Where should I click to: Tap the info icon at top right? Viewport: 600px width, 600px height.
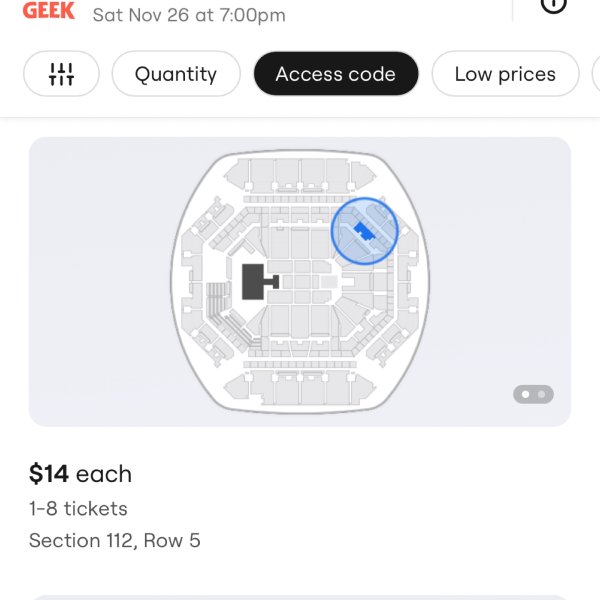click(553, 5)
